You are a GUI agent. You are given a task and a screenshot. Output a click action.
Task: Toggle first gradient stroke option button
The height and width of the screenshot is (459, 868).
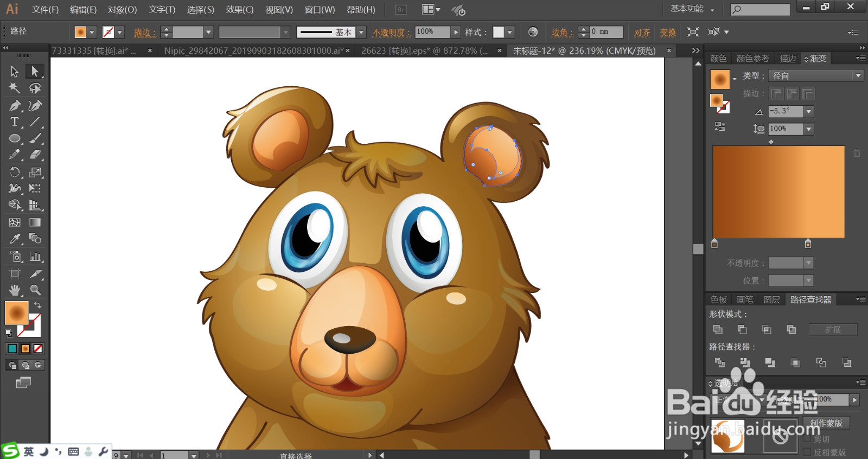click(x=776, y=94)
